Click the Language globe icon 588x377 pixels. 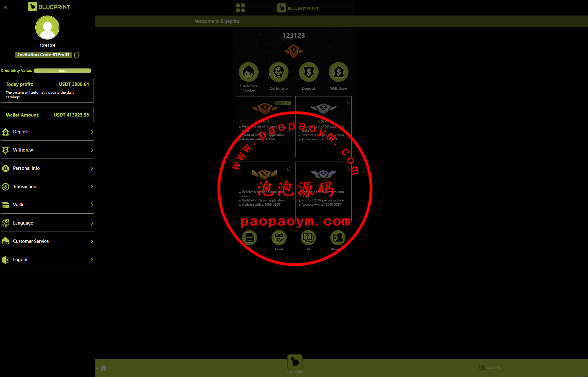coord(5,223)
